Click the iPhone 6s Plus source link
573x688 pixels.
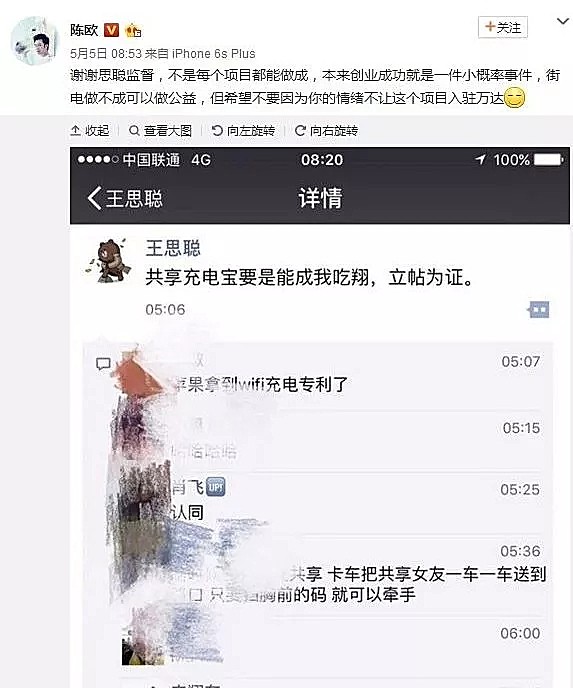(x=214, y=54)
